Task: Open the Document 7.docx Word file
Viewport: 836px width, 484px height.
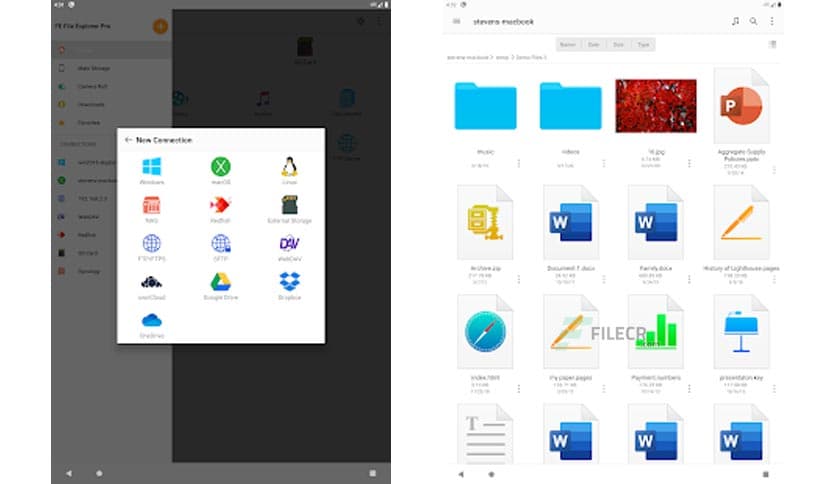Action: [570, 222]
